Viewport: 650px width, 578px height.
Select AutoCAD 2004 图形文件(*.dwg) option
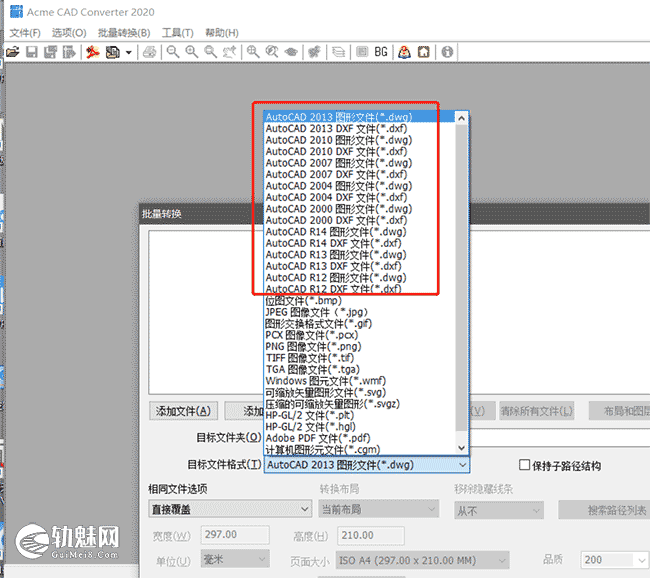point(359,186)
